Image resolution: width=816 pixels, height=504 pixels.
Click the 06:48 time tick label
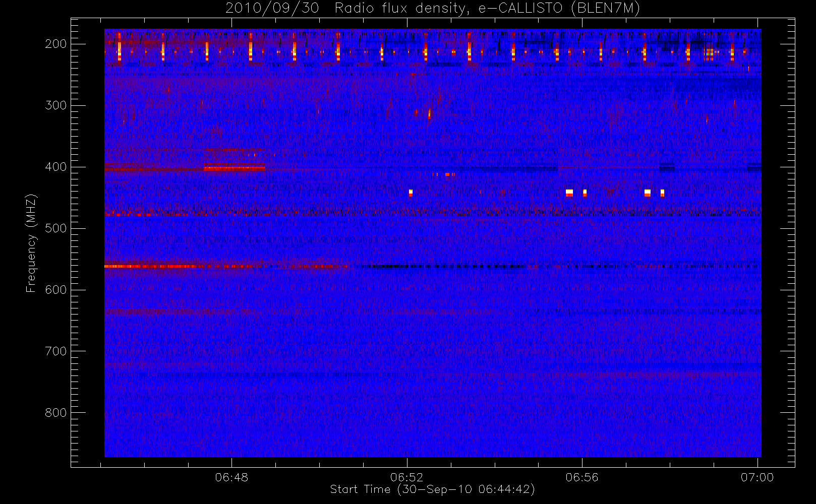pos(231,477)
